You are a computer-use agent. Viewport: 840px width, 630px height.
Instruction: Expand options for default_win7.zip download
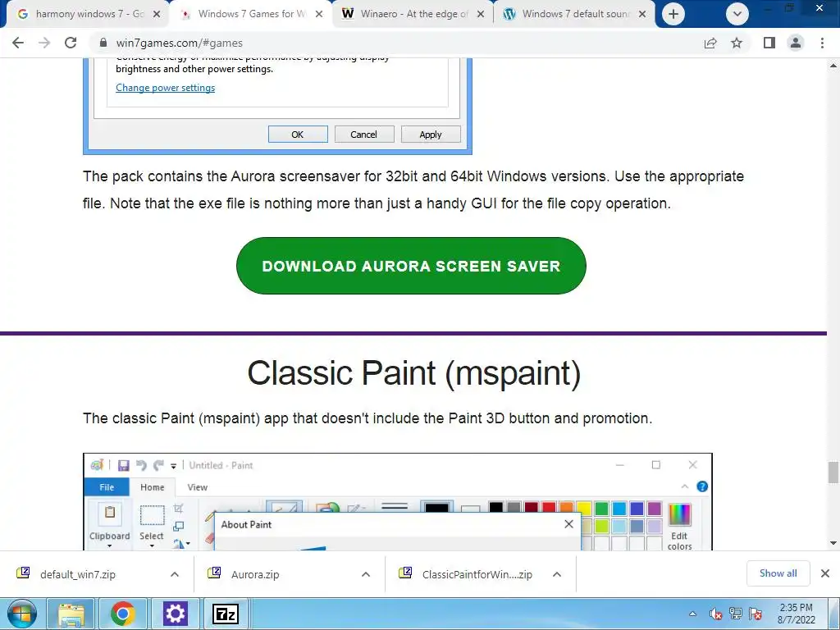pos(175,574)
